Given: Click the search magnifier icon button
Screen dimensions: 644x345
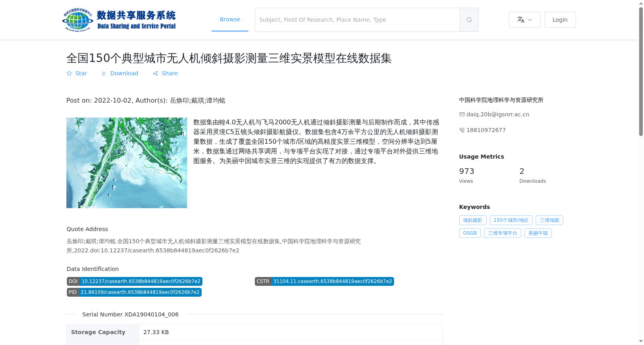Looking at the screenshot, I should (469, 20).
